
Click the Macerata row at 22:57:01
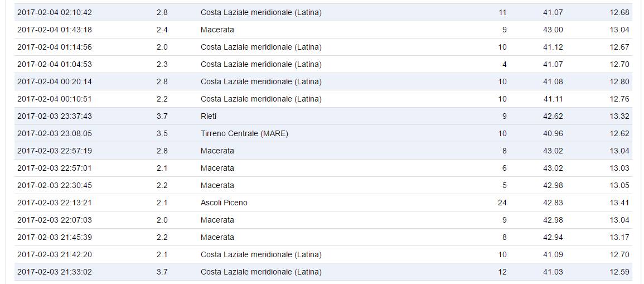click(x=217, y=168)
